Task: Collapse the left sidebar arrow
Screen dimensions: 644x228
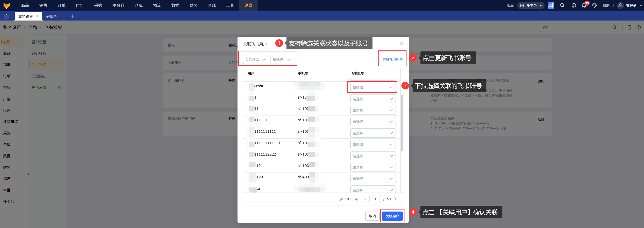Action: (x=28, y=174)
